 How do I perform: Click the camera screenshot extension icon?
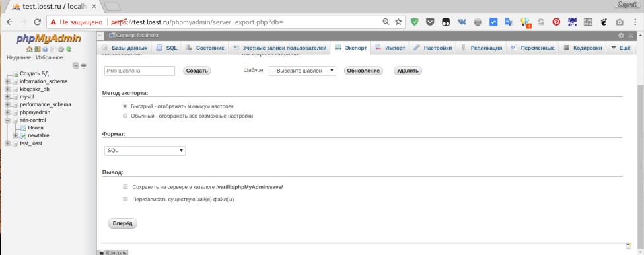[x=620, y=22]
